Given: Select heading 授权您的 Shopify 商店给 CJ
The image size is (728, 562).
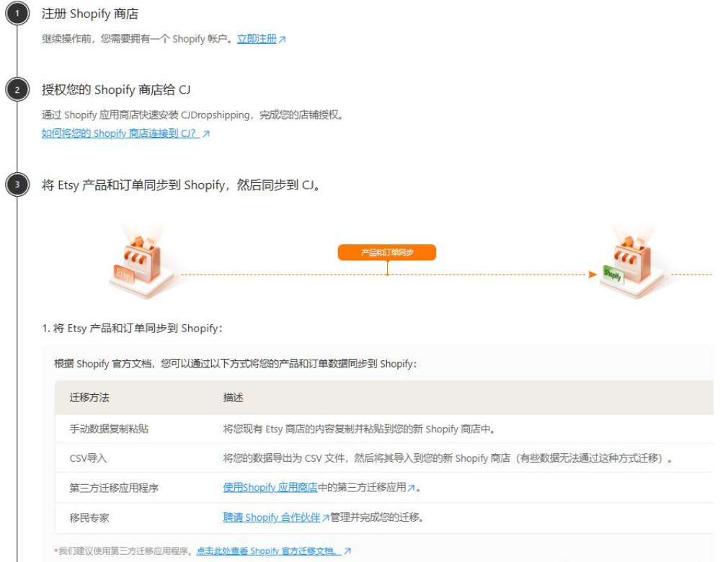Looking at the screenshot, I should pyautogui.click(x=116, y=89).
